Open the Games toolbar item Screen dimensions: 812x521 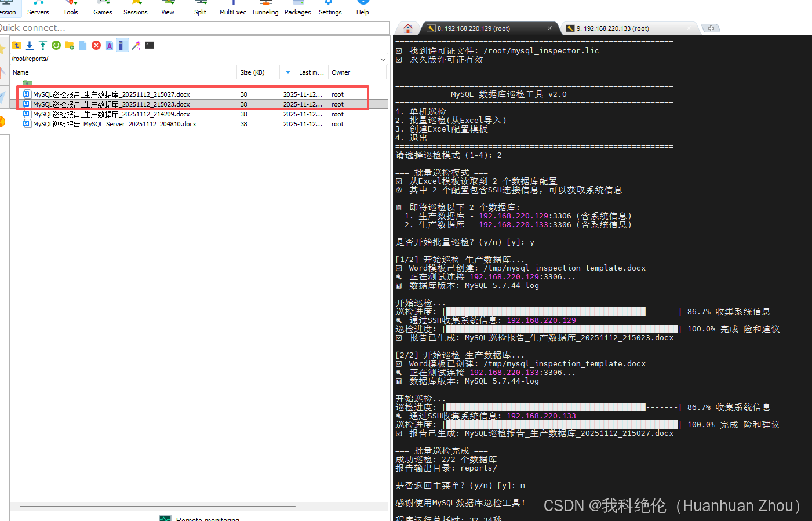click(x=103, y=8)
